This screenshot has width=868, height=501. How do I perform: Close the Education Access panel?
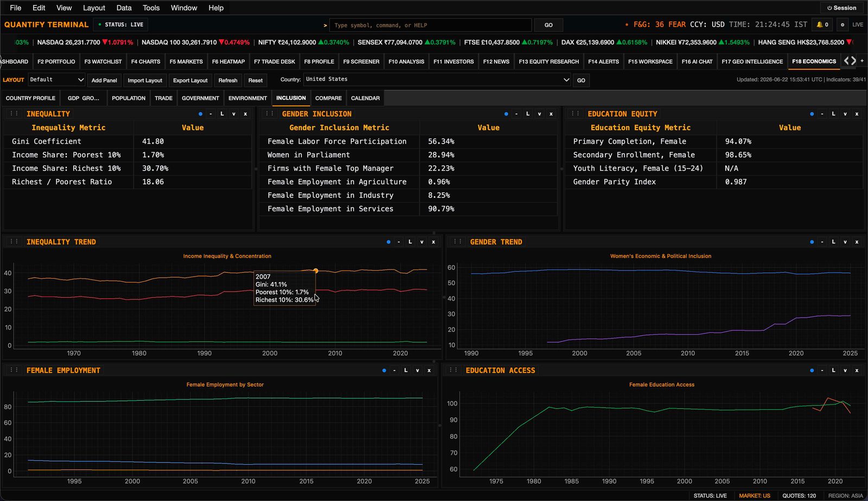click(x=857, y=370)
